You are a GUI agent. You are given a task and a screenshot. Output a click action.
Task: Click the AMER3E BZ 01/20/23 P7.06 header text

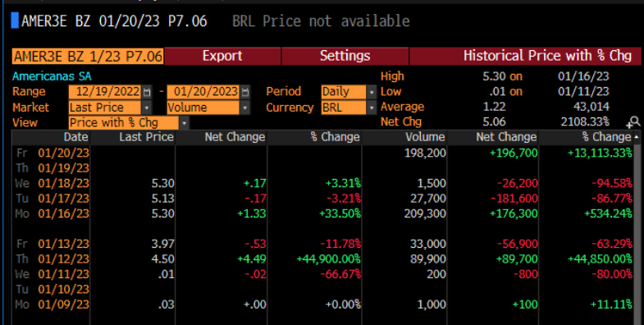pyautogui.click(x=114, y=21)
